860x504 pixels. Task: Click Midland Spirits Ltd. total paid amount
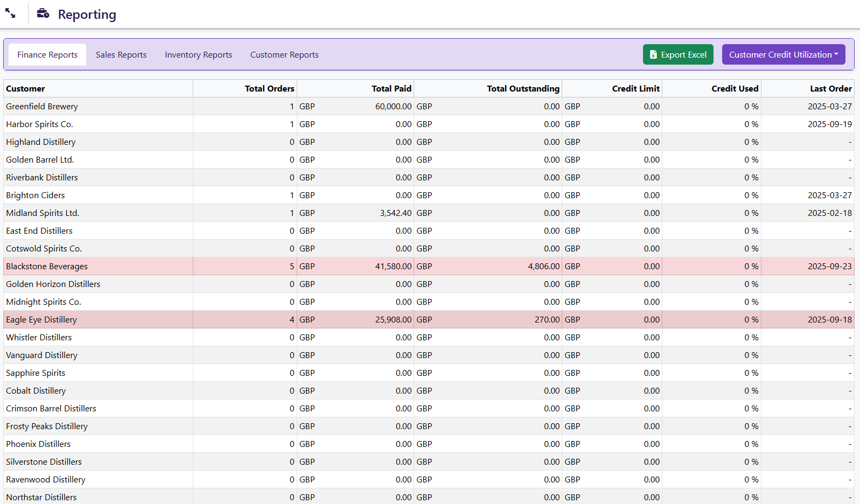[395, 213]
